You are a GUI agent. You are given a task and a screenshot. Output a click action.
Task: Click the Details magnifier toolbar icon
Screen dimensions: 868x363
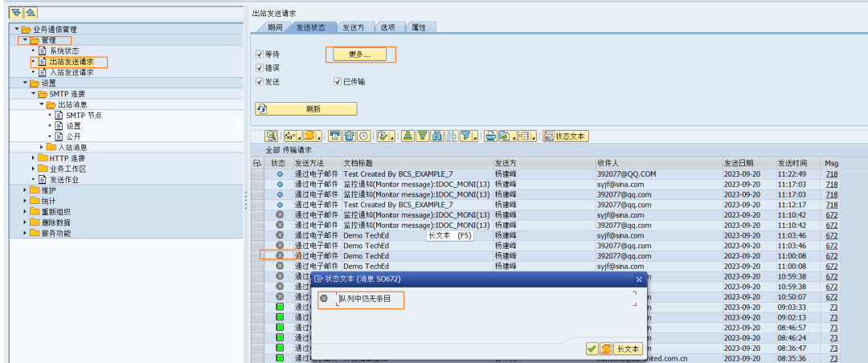272,137
